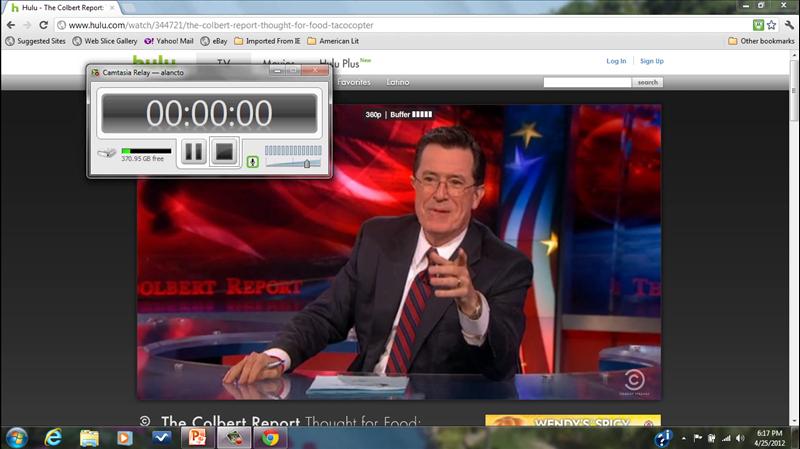Open Windows Explorer folder on taskbar

(89, 438)
